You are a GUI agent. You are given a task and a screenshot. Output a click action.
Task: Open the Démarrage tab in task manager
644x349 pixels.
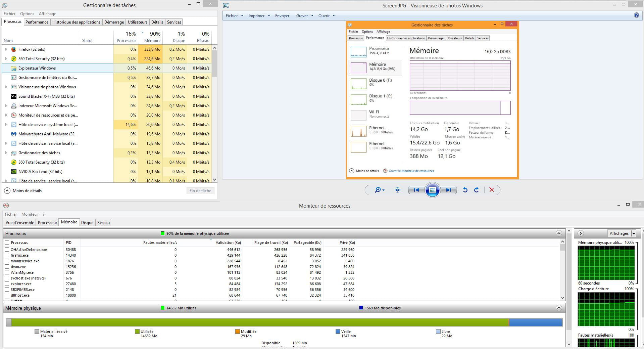tap(114, 22)
